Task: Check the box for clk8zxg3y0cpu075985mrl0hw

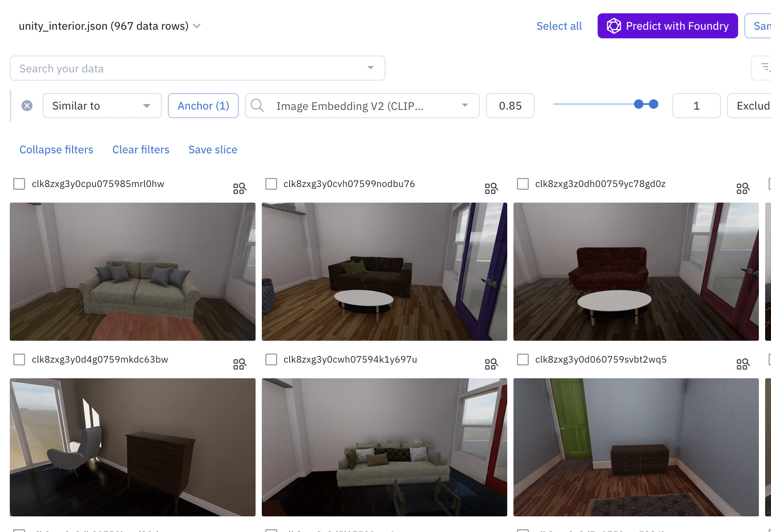Action: click(19, 184)
